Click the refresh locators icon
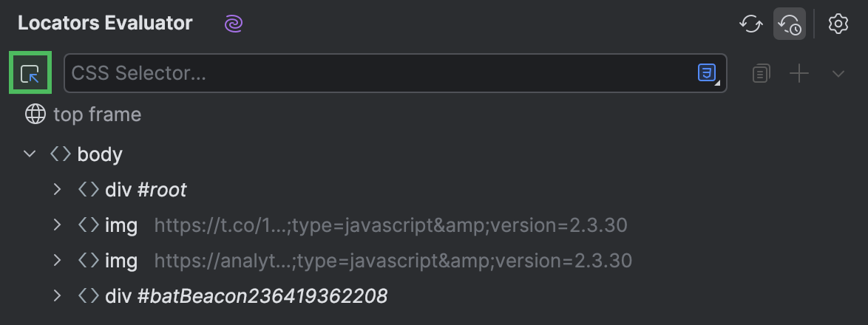This screenshot has height=325, width=868. 750,24
